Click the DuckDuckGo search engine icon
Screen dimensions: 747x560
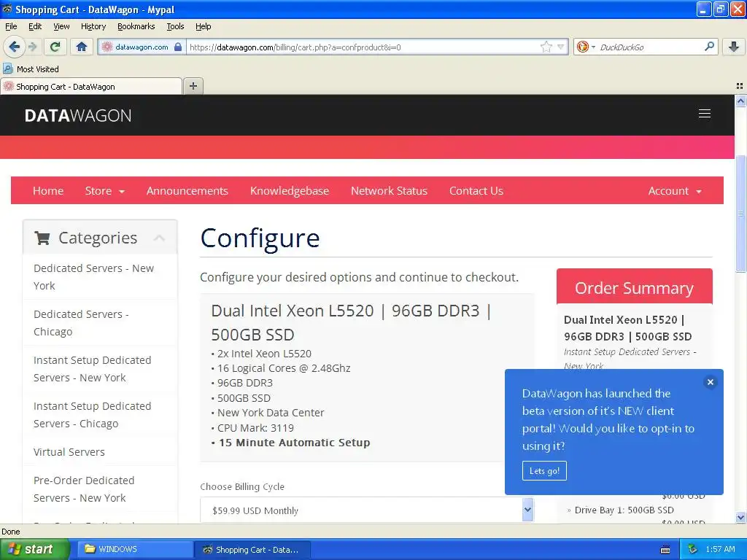point(582,47)
